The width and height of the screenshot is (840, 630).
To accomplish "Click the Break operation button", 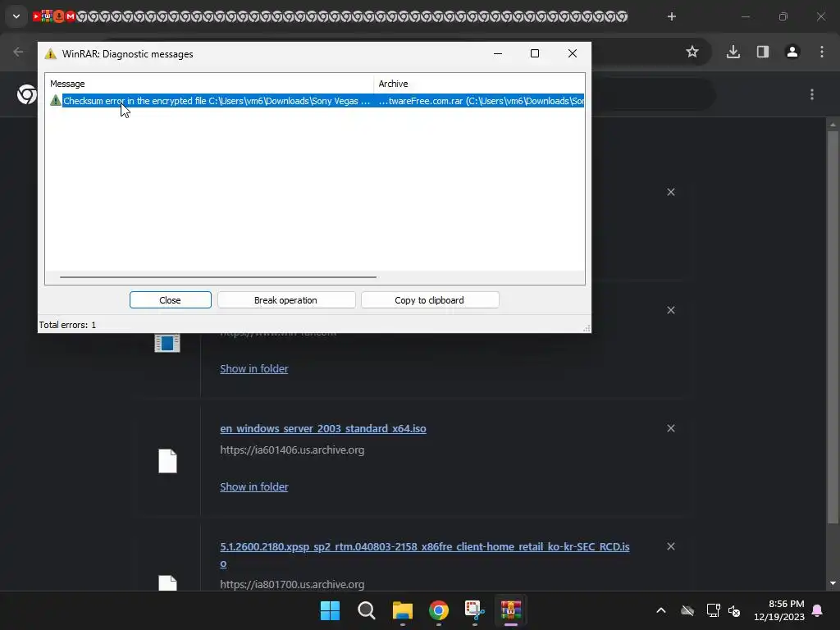I will pyautogui.click(x=286, y=300).
